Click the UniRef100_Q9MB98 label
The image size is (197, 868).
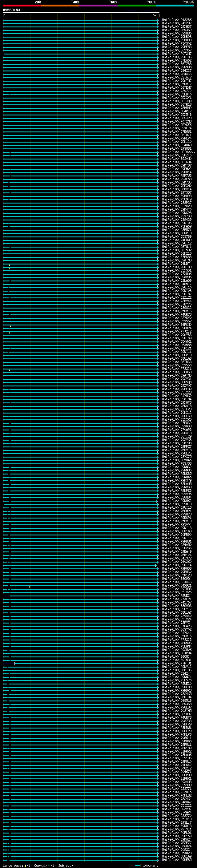(x=176, y=37)
